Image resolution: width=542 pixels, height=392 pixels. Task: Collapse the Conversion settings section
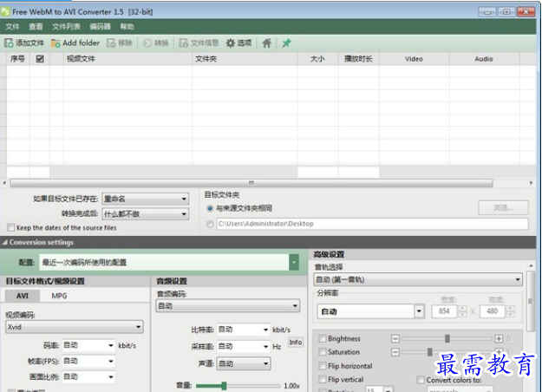(5, 242)
